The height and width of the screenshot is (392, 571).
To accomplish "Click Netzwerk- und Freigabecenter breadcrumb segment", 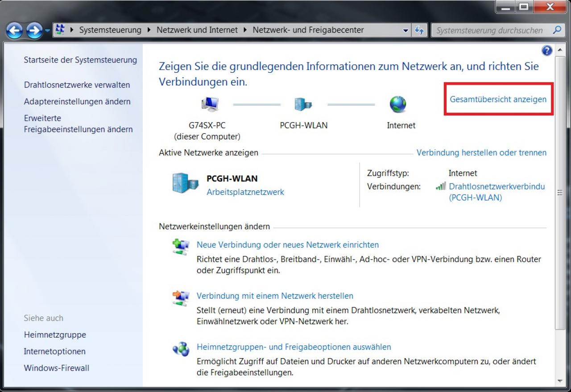I will point(308,30).
